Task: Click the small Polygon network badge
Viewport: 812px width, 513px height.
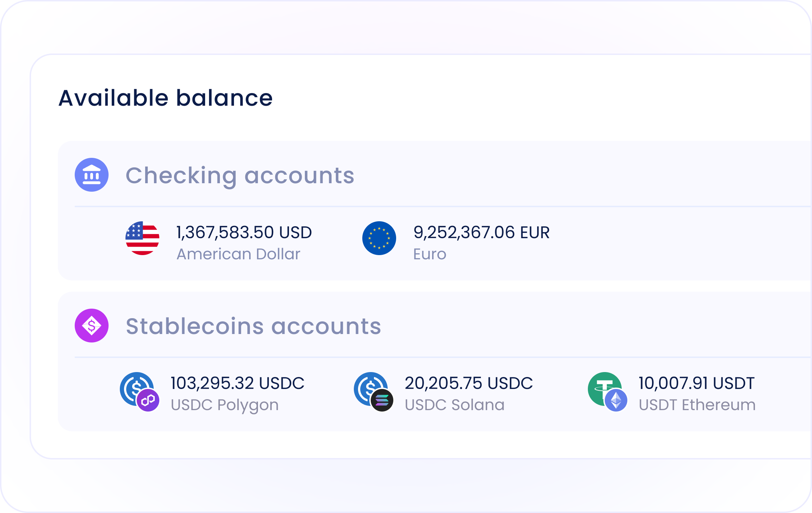Action: click(148, 400)
